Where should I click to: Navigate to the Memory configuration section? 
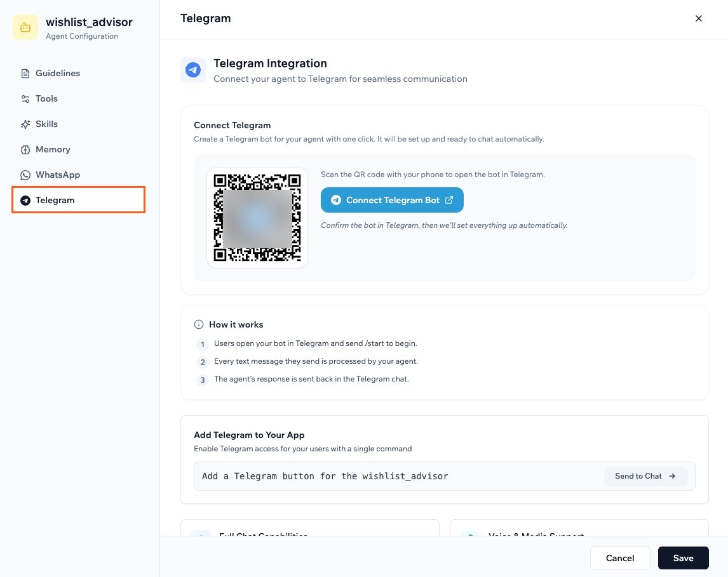[x=53, y=149]
